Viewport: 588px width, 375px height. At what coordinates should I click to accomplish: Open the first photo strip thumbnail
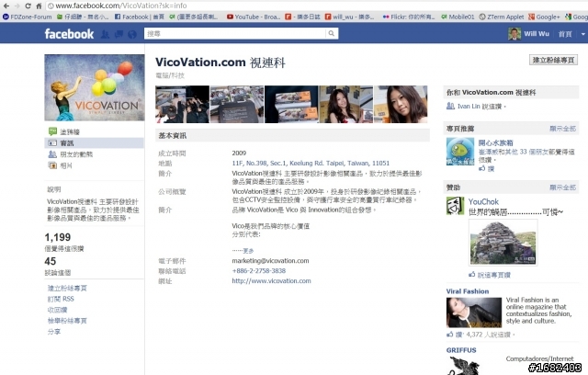point(182,104)
